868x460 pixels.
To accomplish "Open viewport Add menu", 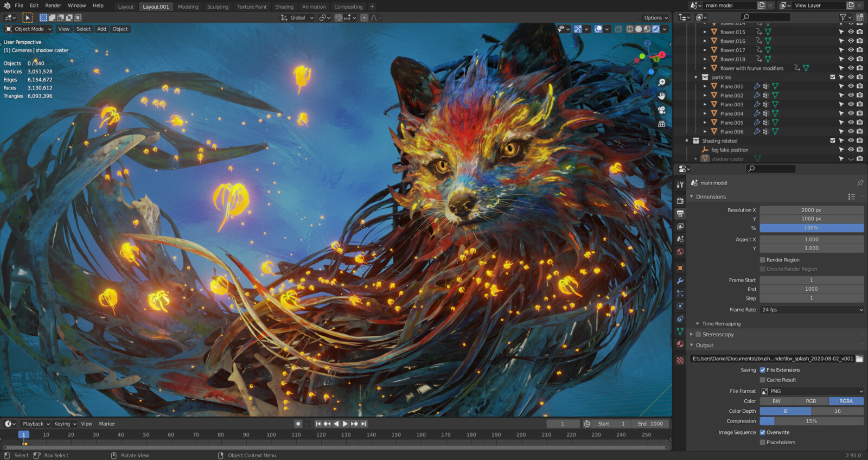I will click(101, 29).
